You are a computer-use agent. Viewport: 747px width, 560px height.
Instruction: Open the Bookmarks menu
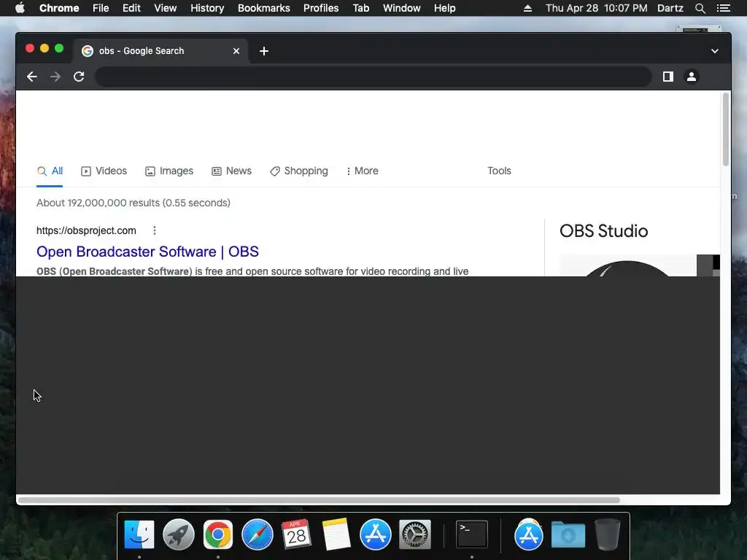(x=264, y=8)
